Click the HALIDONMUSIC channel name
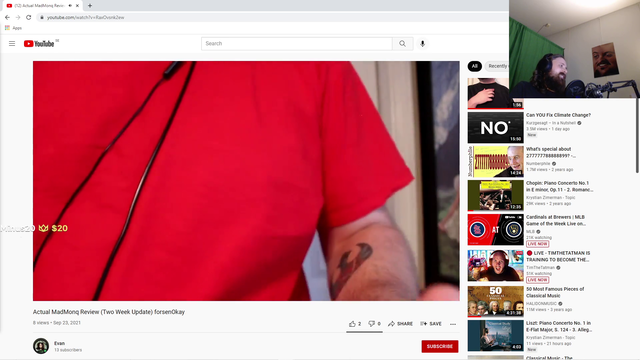The height and width of the screenshot is (360, 640). pos(541,304)
